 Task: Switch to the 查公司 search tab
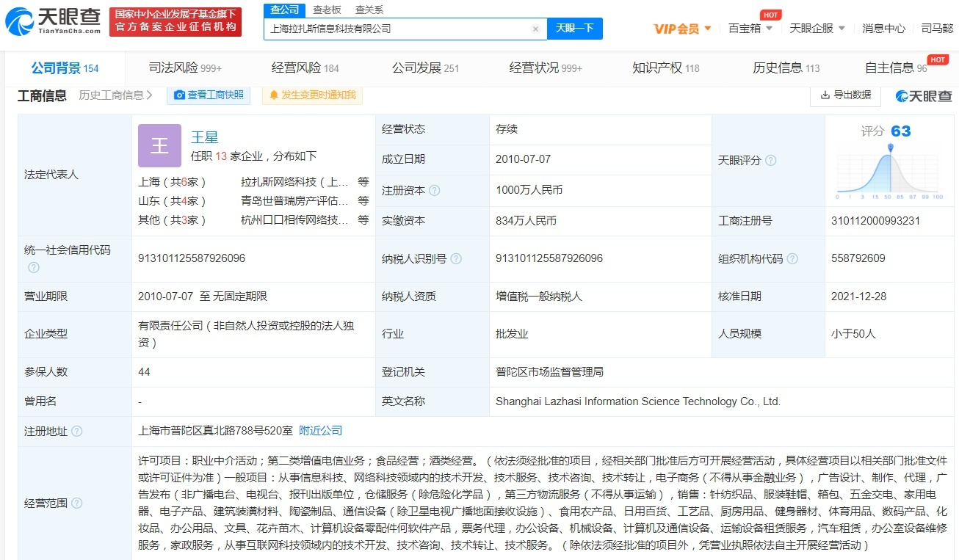(x=284, y=10)
